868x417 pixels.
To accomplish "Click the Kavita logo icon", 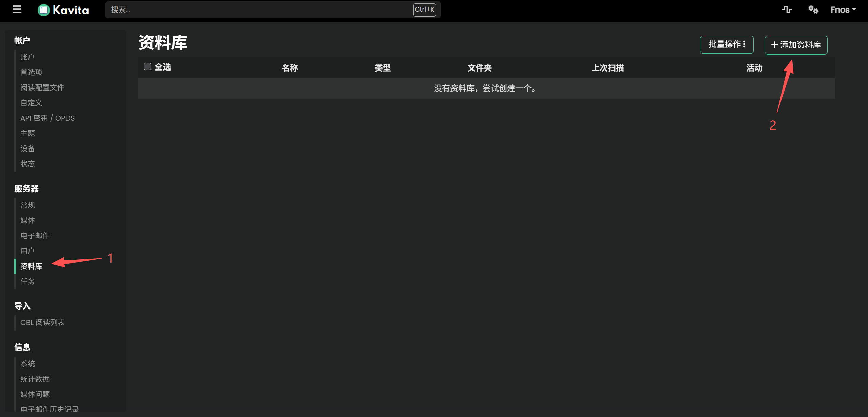I will (43, 10).
